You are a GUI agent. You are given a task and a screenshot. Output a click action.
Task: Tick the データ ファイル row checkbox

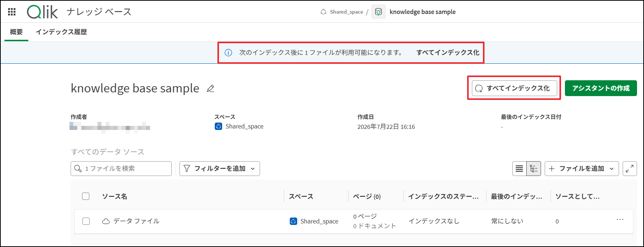pos(86,221)
